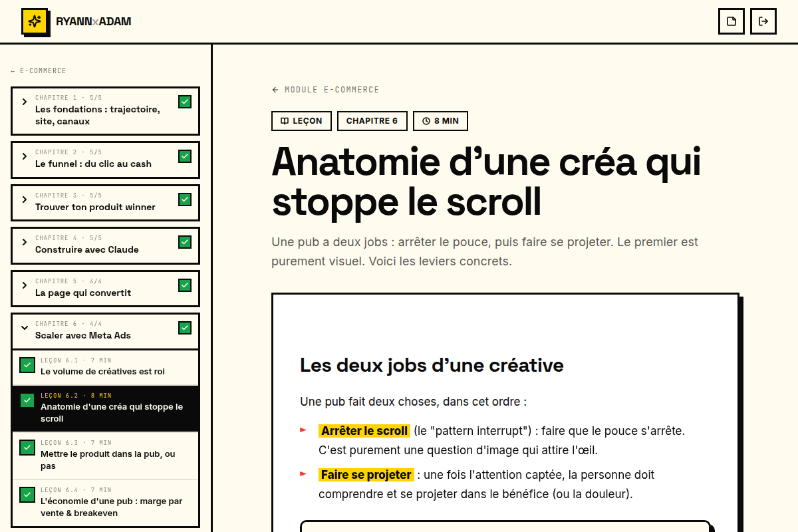Click the RYANNxADAM brand name
Viewport: 798px width, 532px height.
click(94, 21)
